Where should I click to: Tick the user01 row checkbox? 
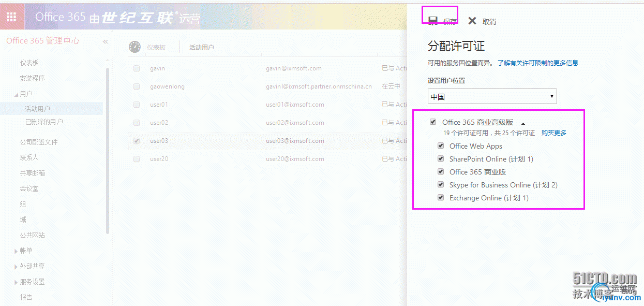(137, 105)
